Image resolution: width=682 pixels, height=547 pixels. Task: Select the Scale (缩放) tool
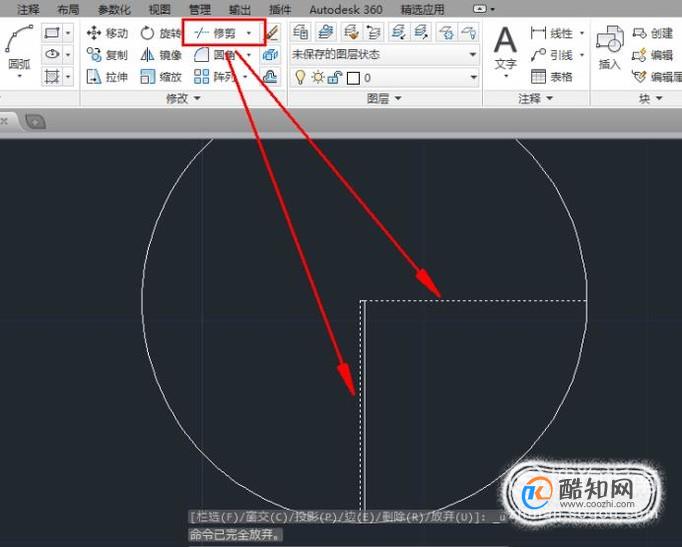click(x=160, y=77)
